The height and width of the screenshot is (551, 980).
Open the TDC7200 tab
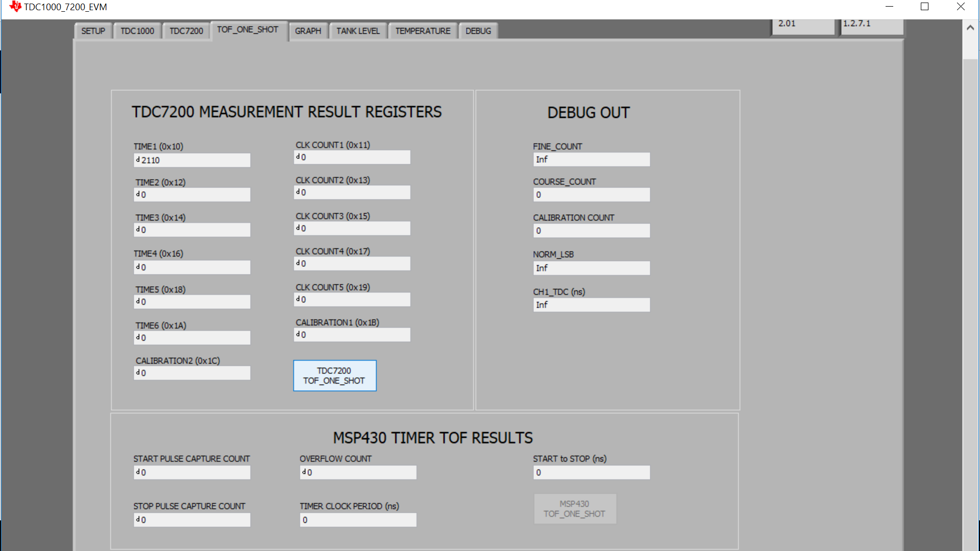coord(186,31)
